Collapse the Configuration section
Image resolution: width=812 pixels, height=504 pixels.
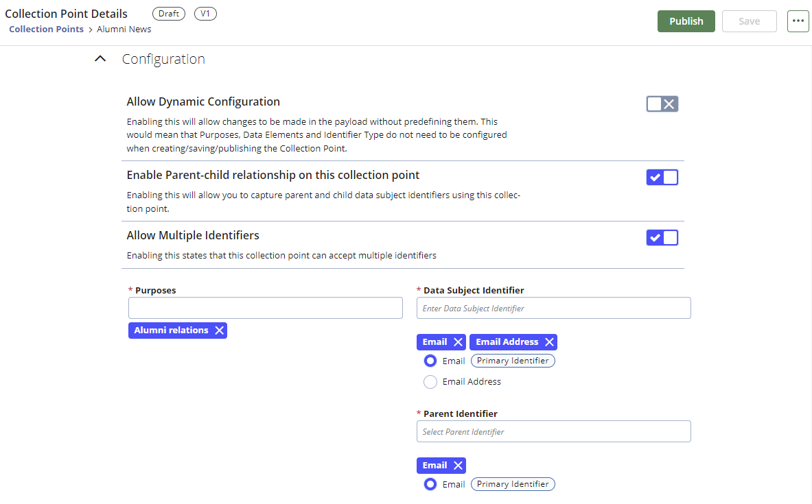pyautogui.click(x=100, y=58)
